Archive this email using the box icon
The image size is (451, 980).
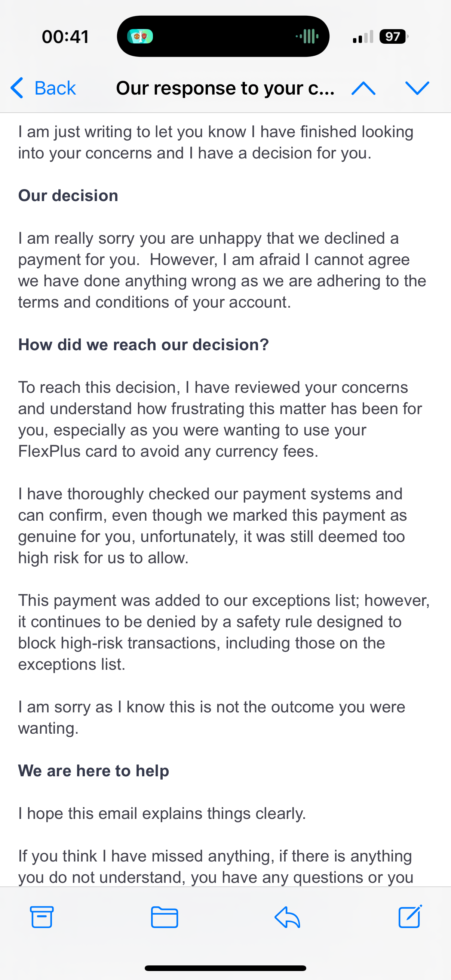pos(42,917)
